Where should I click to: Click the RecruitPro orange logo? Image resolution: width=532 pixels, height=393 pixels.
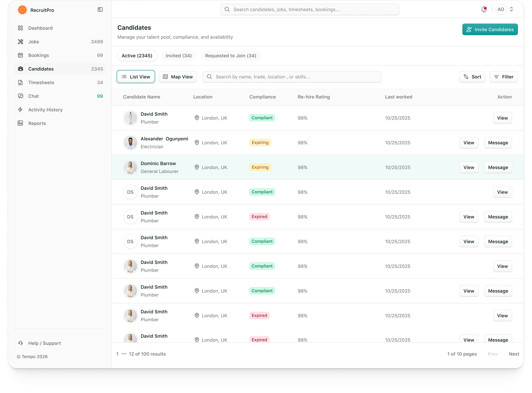pyautogui.click(x=22, y=10)
